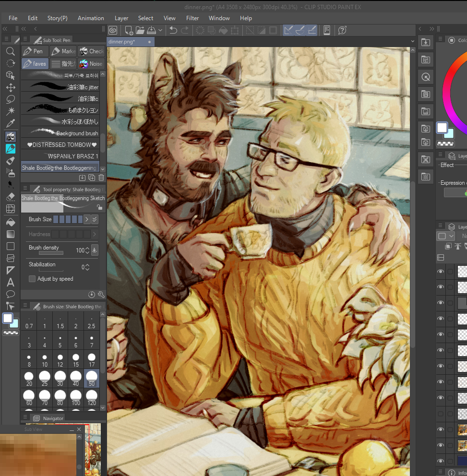
Task: Select the faves sub tool group
Action: coord(35,64)
